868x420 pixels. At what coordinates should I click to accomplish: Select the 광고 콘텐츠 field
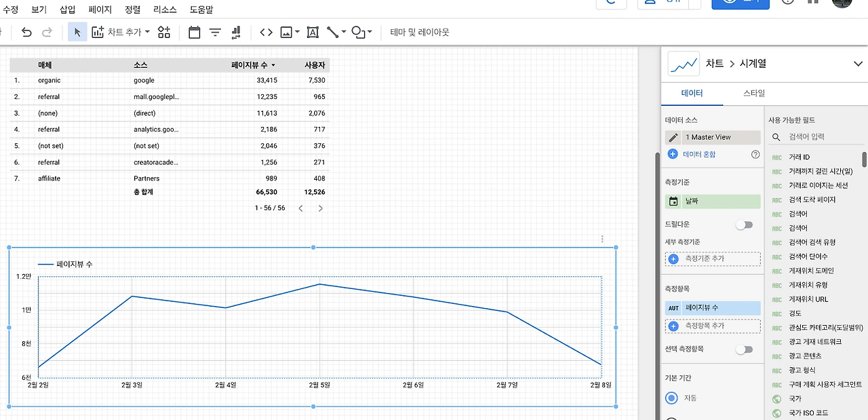coord(806,356)
